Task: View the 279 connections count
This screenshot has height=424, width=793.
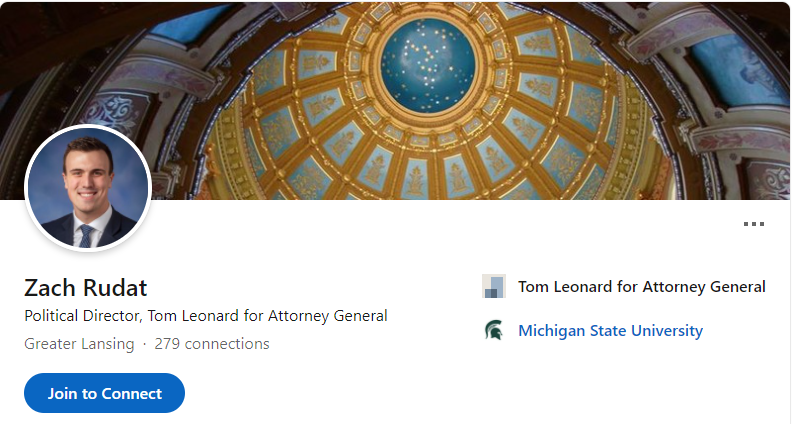Action: [x=211, y=344]
